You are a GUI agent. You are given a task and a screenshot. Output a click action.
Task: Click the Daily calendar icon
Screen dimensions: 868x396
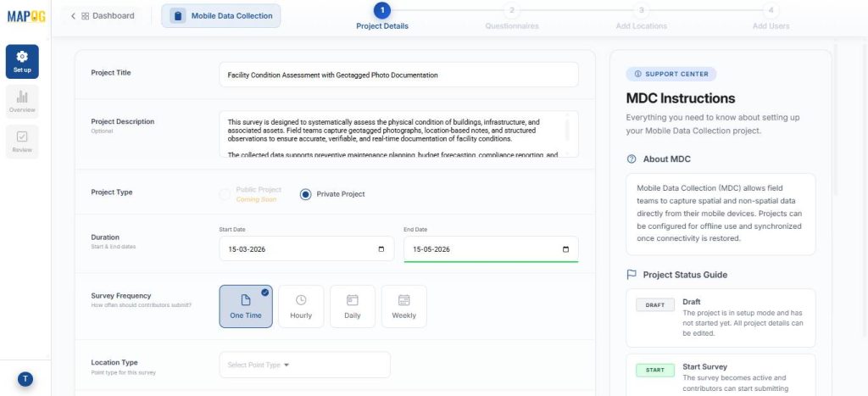pos(352,300)
